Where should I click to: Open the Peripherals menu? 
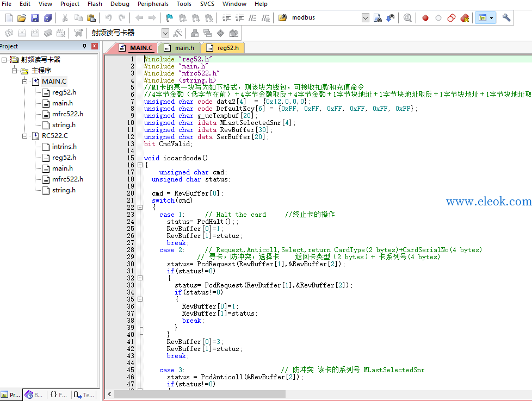coord(153,4)
